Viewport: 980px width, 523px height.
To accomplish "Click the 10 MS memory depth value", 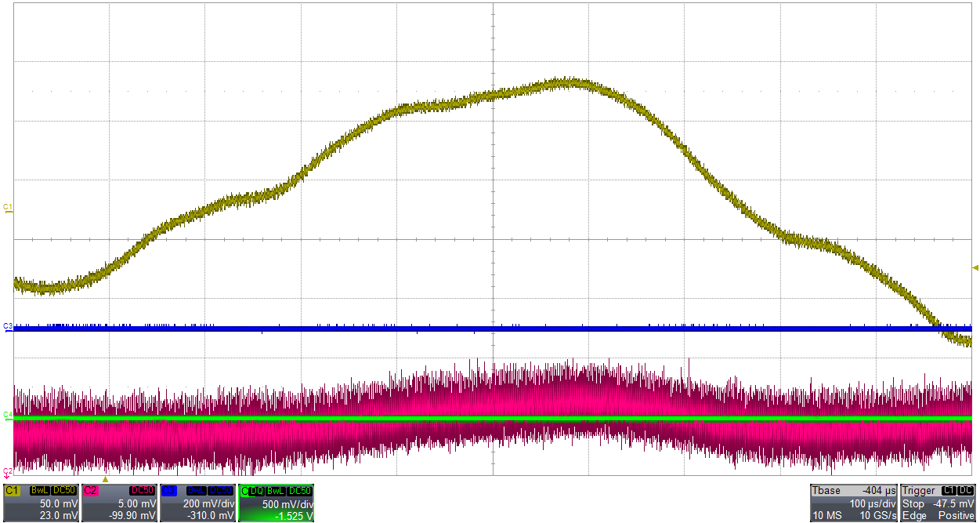I will pos(826,515).
